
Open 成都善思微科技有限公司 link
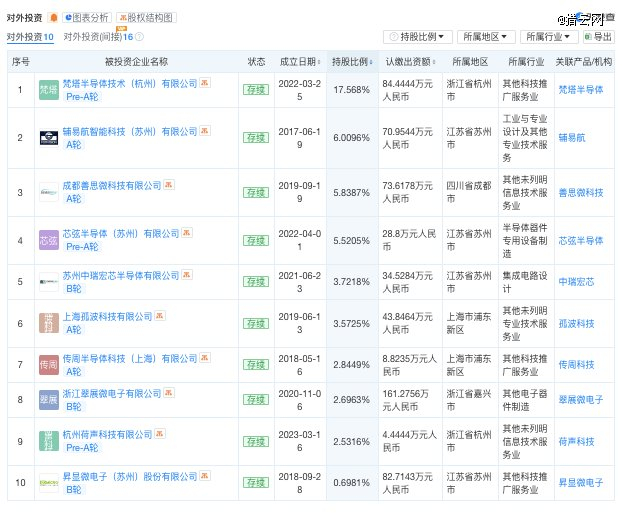coord(112,186)
